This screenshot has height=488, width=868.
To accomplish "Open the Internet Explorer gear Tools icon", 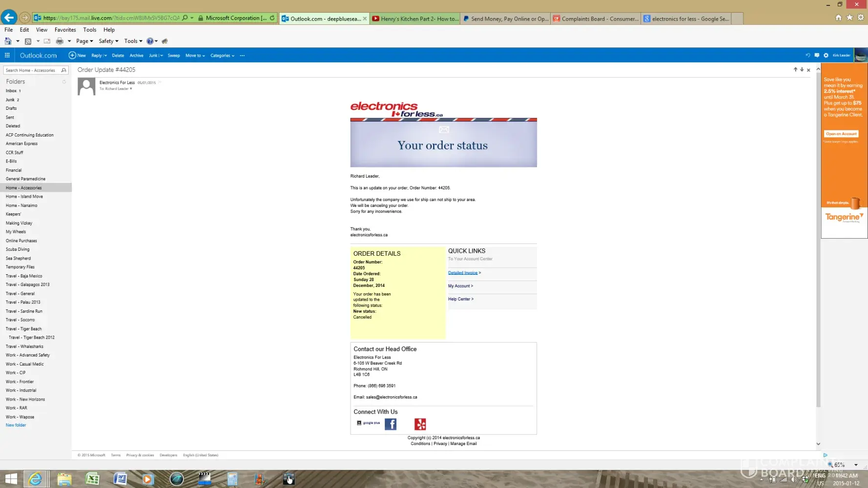I will (x=861, y=18).
